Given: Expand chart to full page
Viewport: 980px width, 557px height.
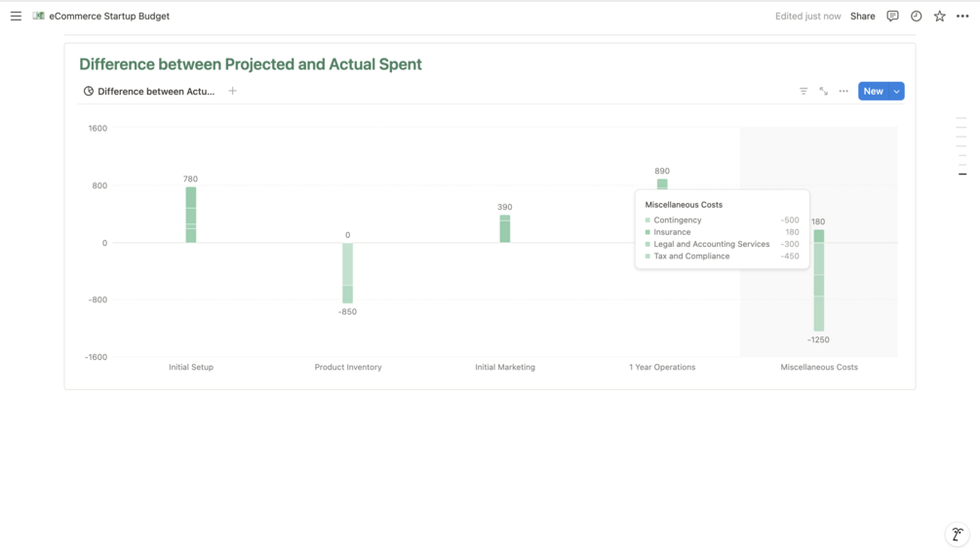Looking at the screenshot, I should pos(824,91).
